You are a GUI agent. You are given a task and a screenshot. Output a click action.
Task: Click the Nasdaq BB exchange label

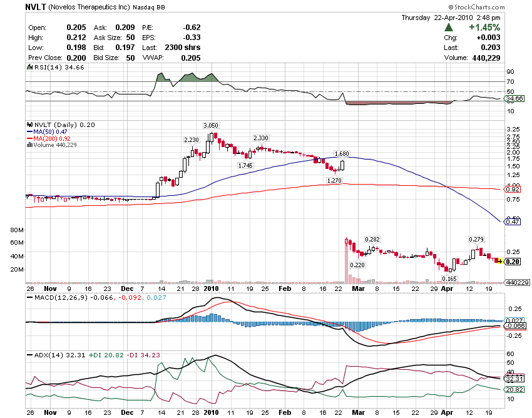tap(149, 7)
